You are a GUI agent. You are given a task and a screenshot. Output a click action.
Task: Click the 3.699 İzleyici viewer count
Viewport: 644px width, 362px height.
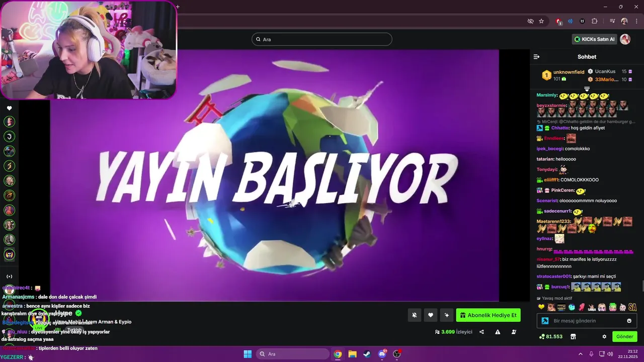(453, 332)
